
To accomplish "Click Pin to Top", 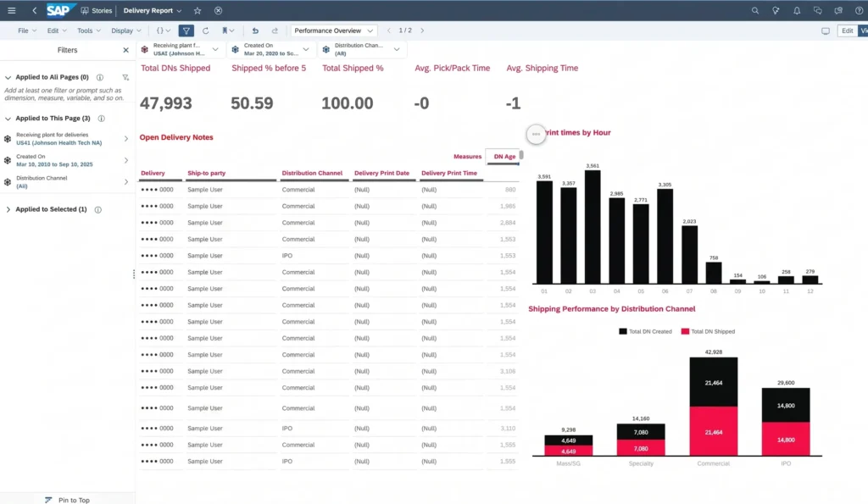I will tap(67, 500).
